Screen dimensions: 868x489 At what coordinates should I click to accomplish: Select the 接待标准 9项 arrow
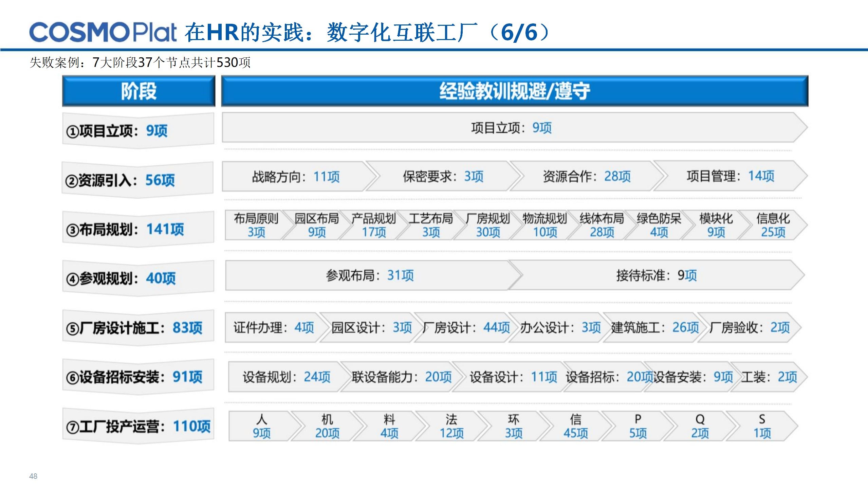pyautogui.click(x=656, y=275)
